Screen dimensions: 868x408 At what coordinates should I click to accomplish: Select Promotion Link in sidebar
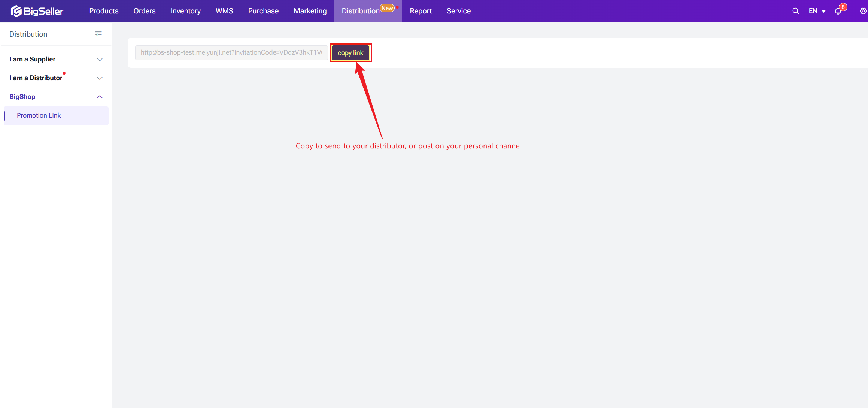click(39, 115)
